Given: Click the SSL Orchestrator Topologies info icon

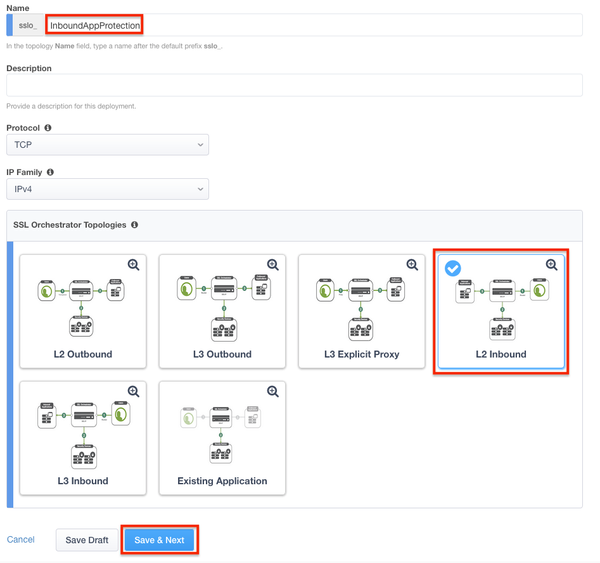Looking at the screenshot, I should tap(135, 226).
